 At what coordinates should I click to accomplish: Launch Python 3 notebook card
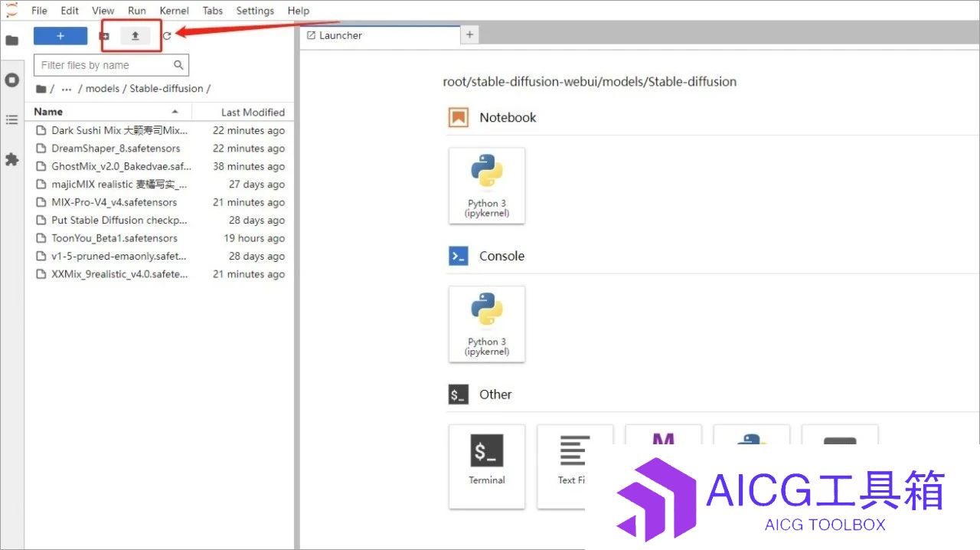[487, 186]
